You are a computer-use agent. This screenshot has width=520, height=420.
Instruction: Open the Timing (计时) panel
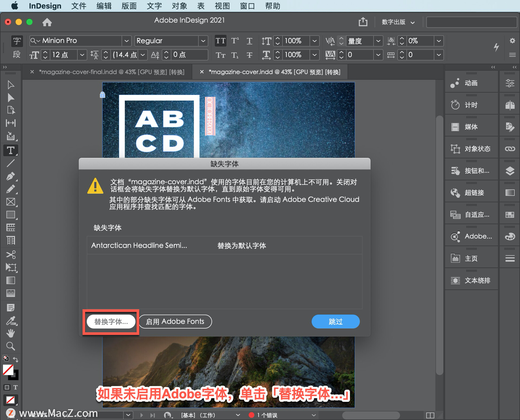coord(471,105)
